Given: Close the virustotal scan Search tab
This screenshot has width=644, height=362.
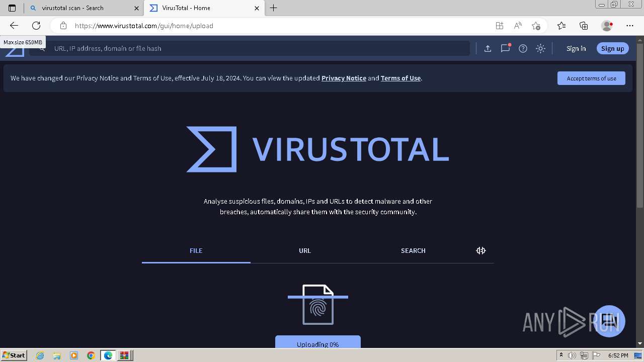Looking at the screenshot, I should pos(136,8).
